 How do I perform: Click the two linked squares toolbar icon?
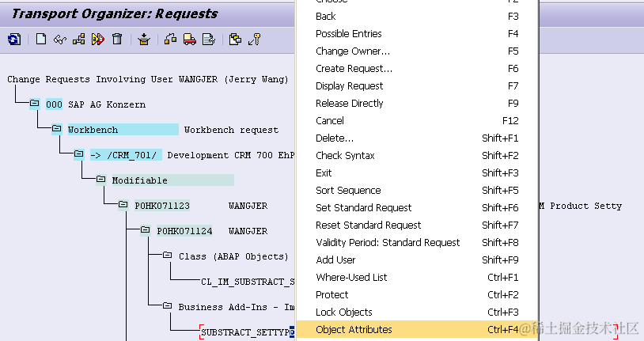(x=170, y=40)
